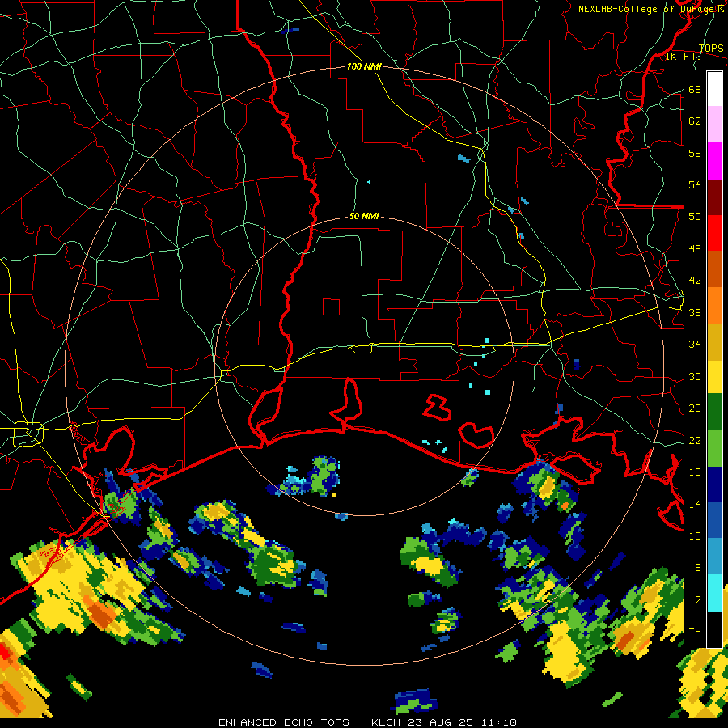Click the dark green swatch between 26 and 30
Image resolution: width=728 pixels, height=728 pixels.
pyautogui.click(x=714, y=412)
